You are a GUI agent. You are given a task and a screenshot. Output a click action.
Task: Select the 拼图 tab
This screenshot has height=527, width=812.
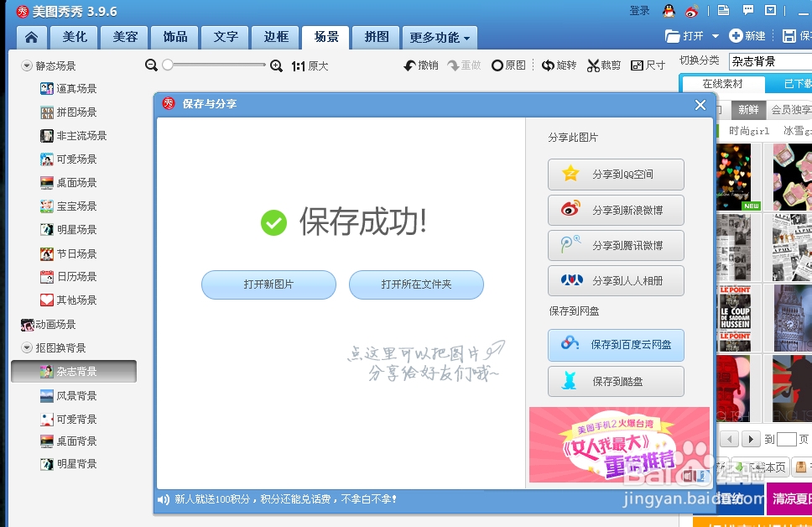point(376,37)
